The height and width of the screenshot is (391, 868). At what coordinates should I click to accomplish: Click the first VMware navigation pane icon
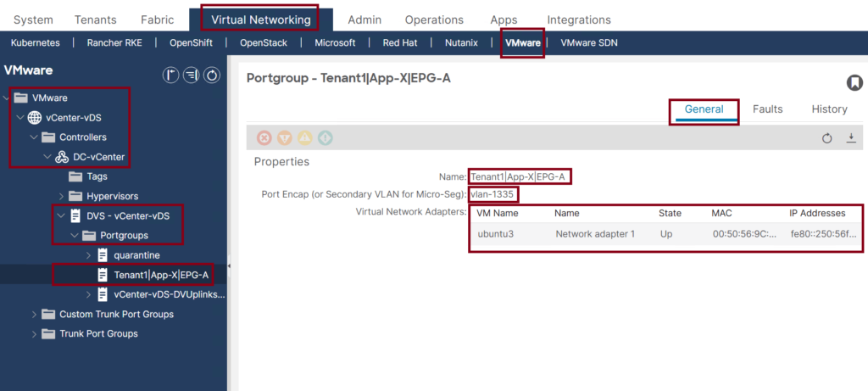[170, 75]
